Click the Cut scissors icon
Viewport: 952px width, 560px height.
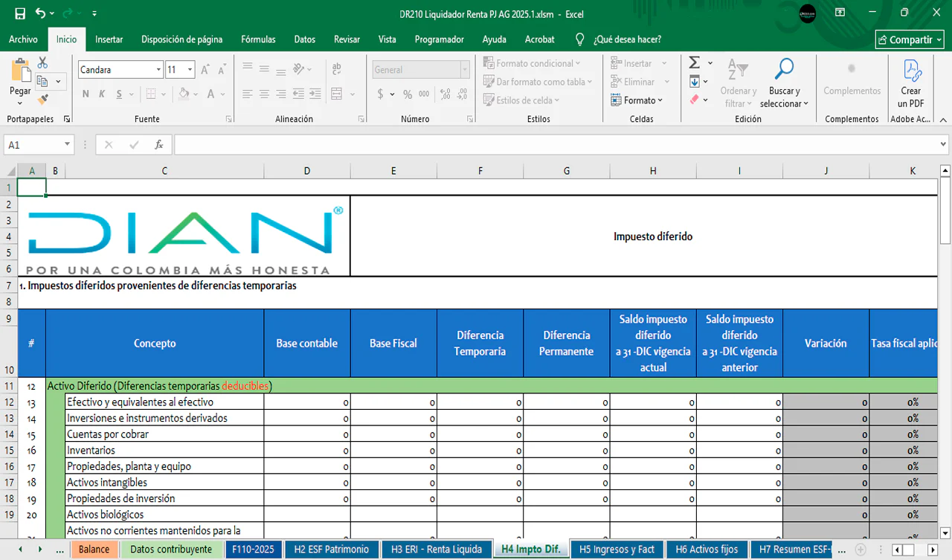42,63
